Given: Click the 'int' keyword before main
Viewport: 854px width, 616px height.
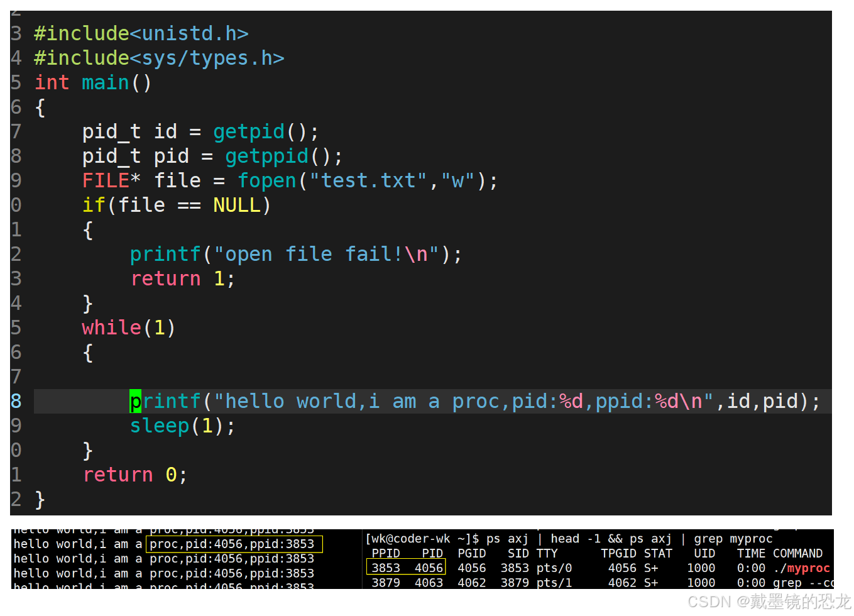Looking at the screenshot, I should tap(52, 82).
